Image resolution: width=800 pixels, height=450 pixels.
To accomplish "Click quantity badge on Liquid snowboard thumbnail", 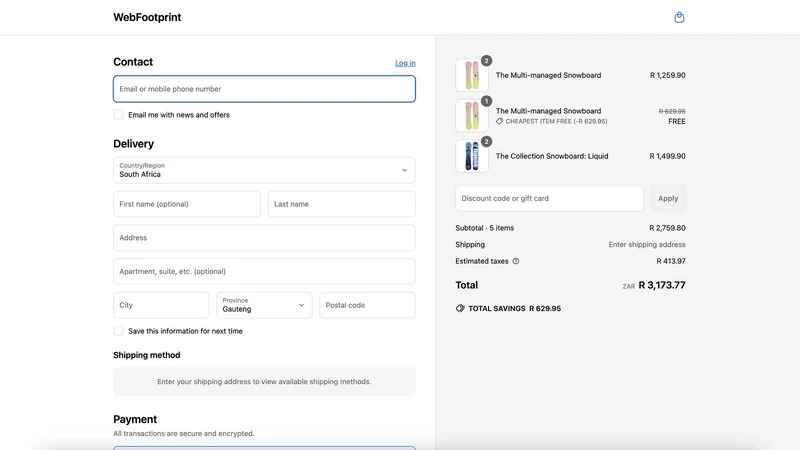I will 486,142.
